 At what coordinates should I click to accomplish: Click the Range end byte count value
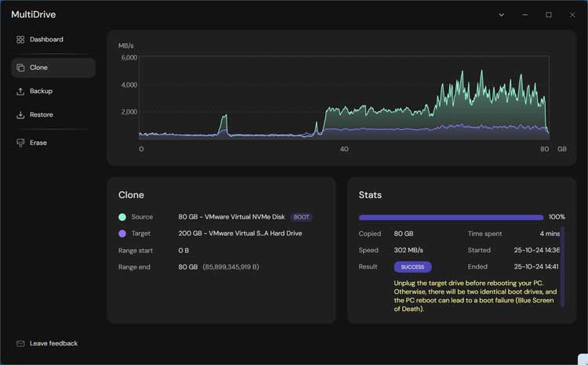coord(230,267)
